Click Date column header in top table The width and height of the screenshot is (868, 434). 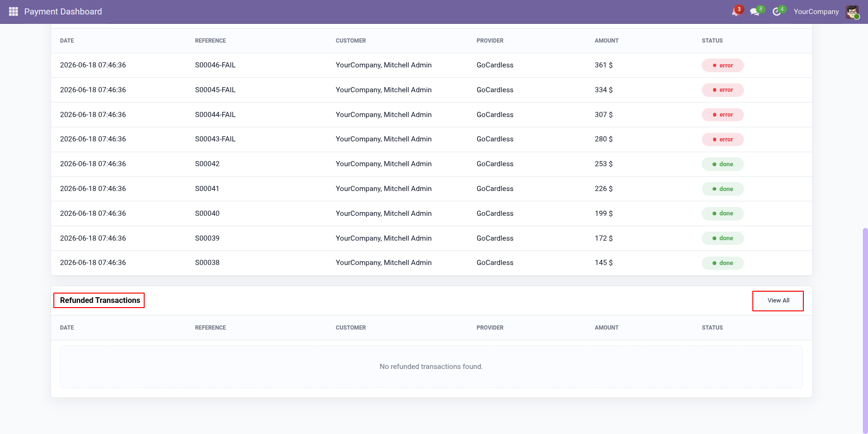(67, 41)
